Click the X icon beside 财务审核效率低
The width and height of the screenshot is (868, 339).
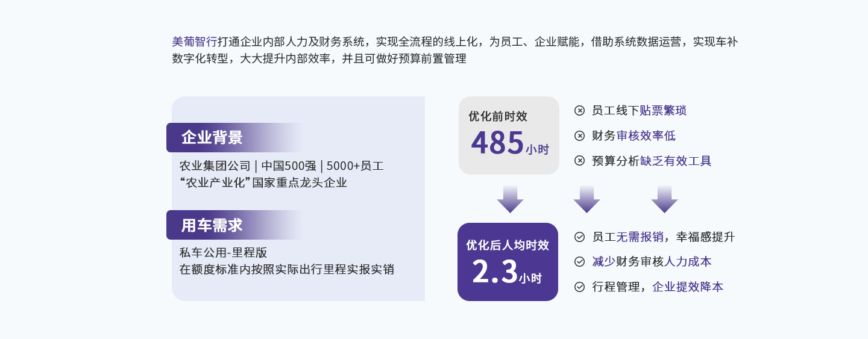[579, 135]
